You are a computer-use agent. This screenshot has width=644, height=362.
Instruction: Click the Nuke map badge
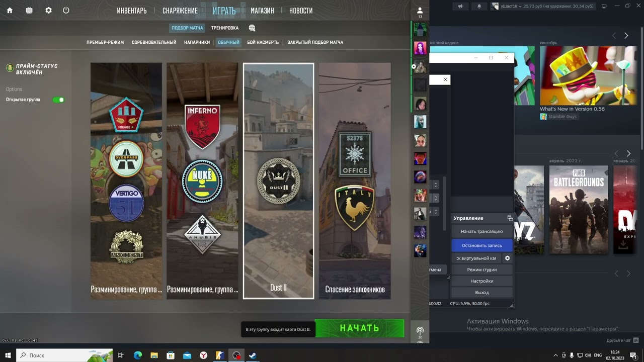(x=202, y=180)
